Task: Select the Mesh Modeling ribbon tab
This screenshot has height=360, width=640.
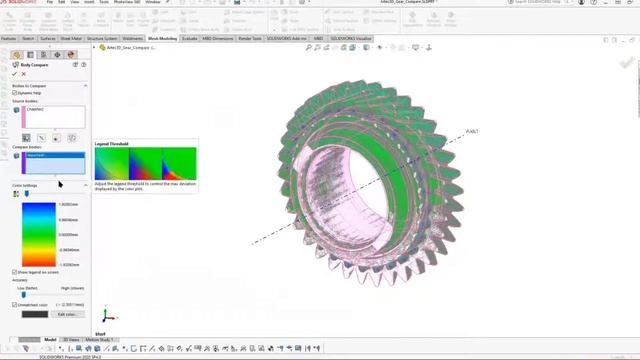Action: tap(162, 38)
